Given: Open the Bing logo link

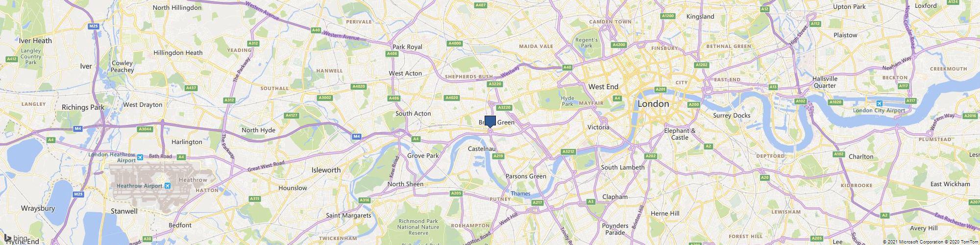Looking at the screenshot, I should pos(16,239).
